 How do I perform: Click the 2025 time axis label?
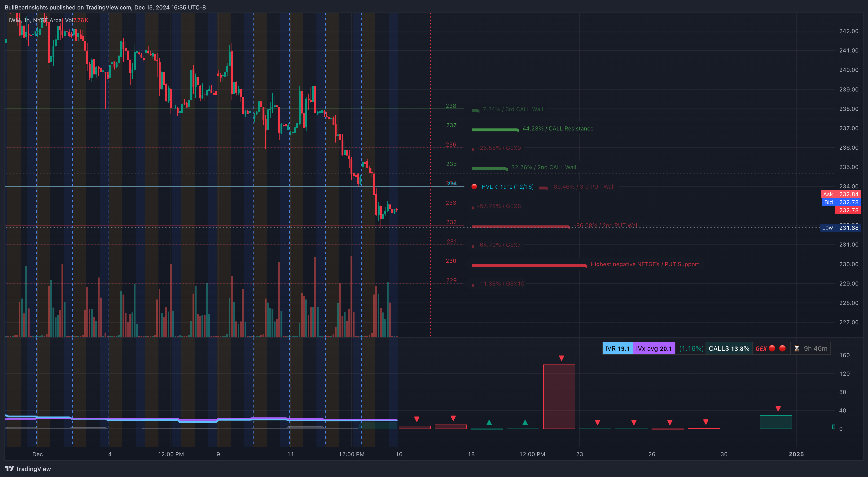click(x=796, y=454)
